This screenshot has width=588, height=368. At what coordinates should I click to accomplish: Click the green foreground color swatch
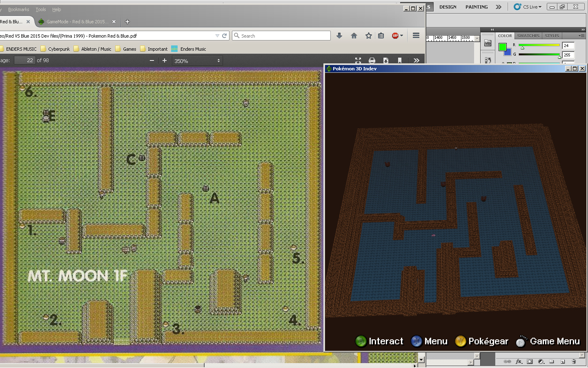click(x=502, y=47)
